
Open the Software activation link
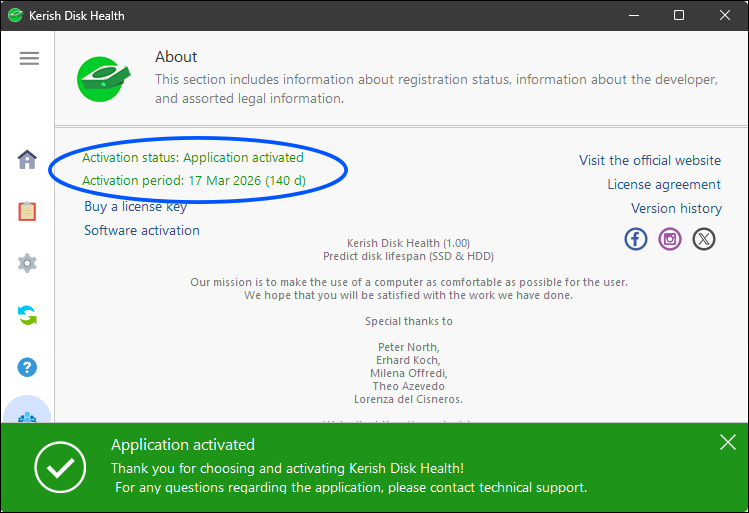[142, 230]
